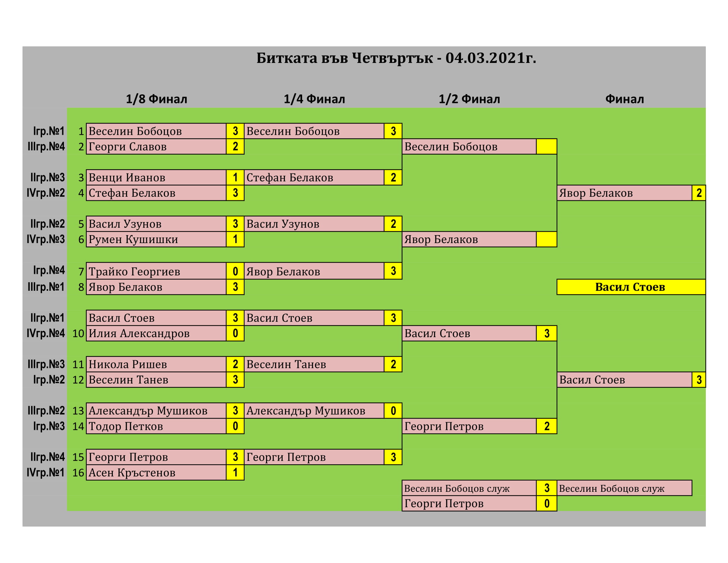Select the Георги Славов first-round cell

pos(156,147)
